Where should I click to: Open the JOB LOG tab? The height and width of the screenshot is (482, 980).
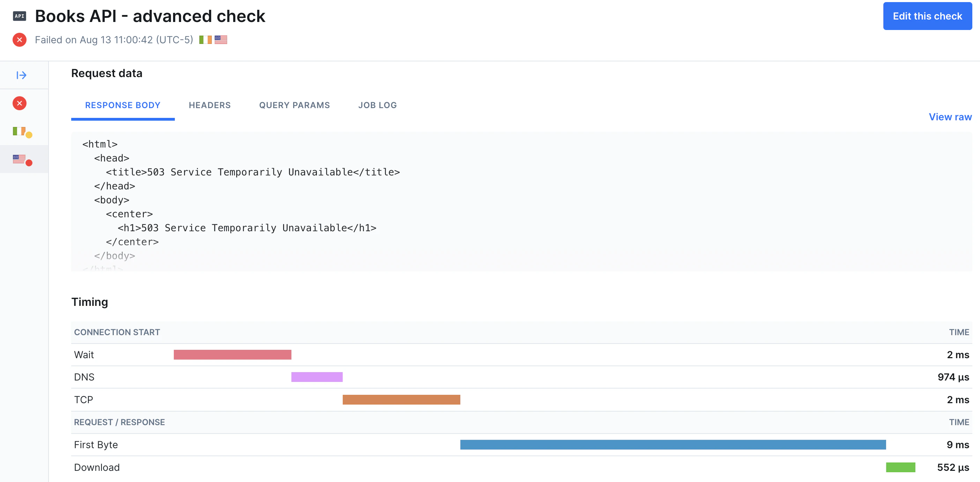[x=377, y=105]
